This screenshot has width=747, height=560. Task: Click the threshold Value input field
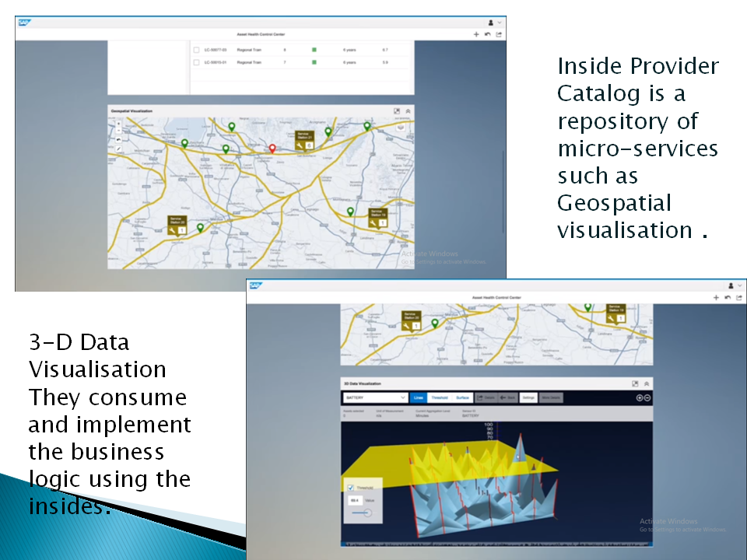pos(355,500)
